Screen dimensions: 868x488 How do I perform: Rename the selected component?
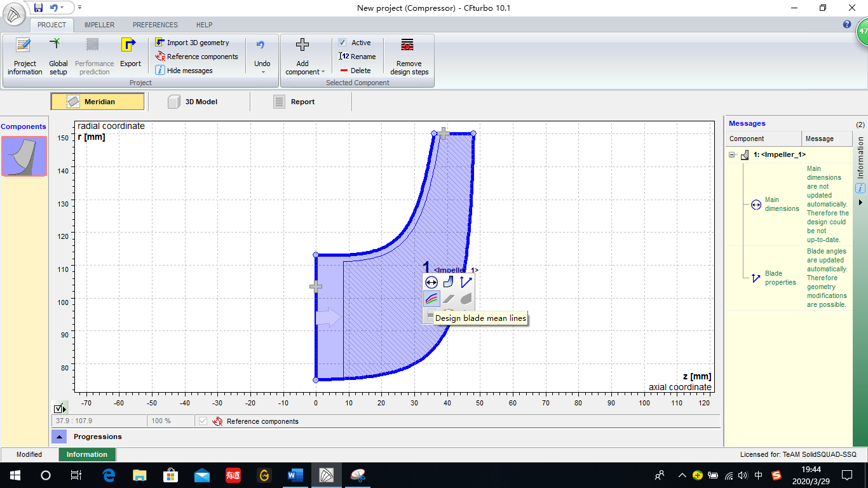[357, 57]
